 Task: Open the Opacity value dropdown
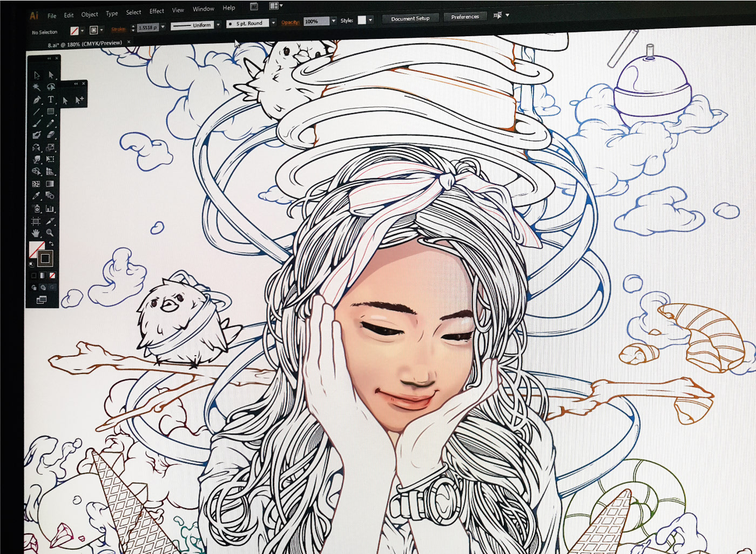333,21
